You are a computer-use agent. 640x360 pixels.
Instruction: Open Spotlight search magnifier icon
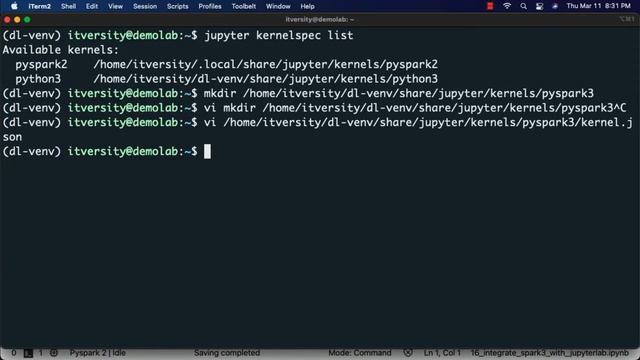click(523, 6)
